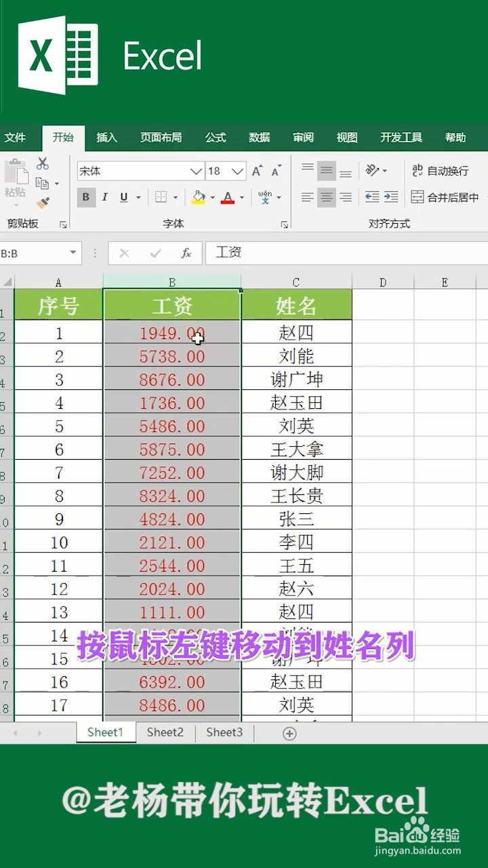Screen dimensions: 488x868
Task: Switch to the 审阅 Review tab
Action: click(303, 138)
